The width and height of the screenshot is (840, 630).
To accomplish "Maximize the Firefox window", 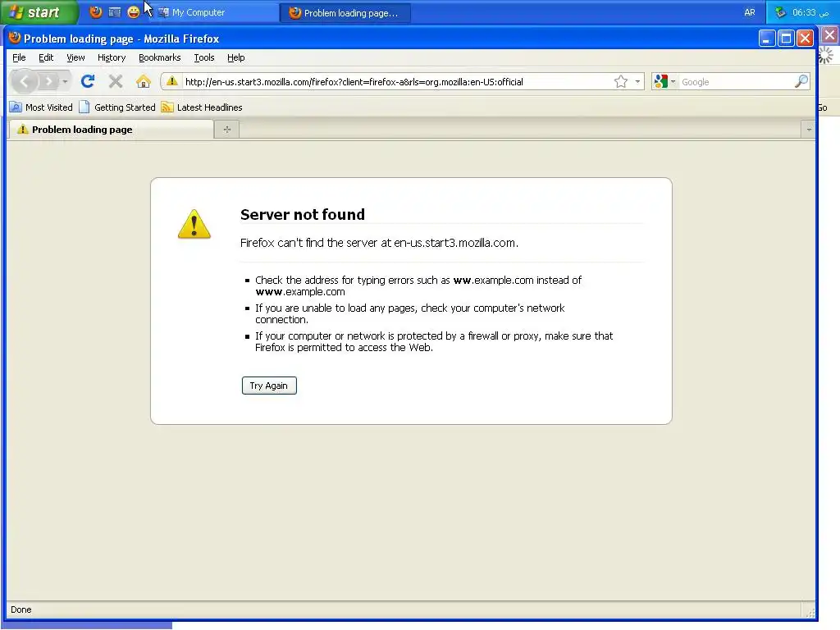I will click(786, 38).
